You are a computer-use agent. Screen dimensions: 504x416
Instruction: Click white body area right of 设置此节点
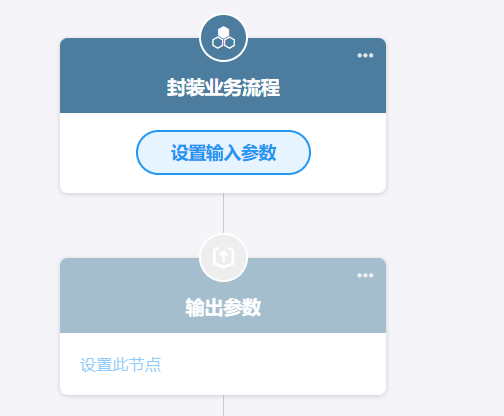[x=273, y=365]
